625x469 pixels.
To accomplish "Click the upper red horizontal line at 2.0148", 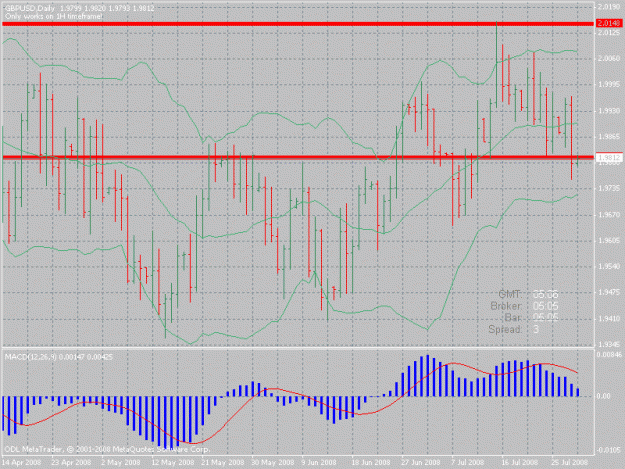I will click(298, 24).
